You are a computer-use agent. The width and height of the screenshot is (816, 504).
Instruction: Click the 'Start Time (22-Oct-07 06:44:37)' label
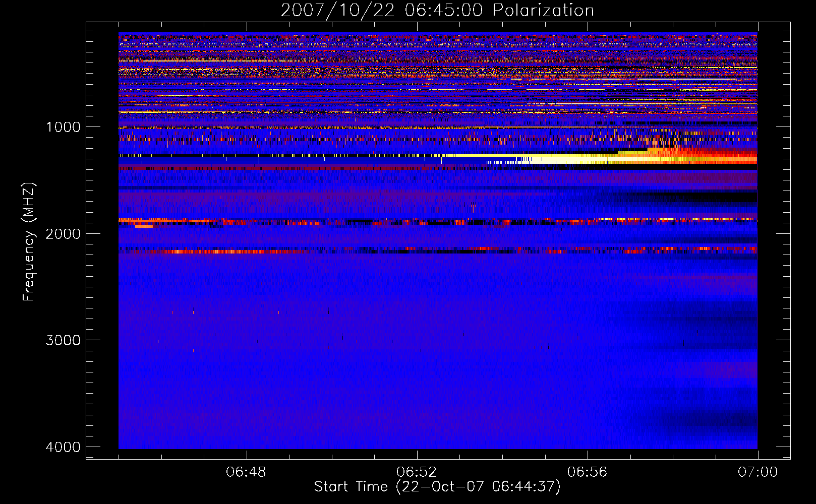coord(437,487)
